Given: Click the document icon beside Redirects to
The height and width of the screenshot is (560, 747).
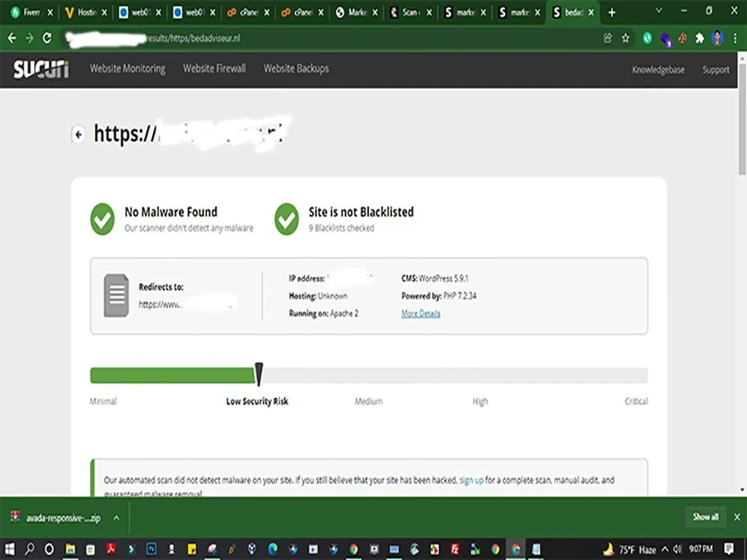Looking at the screenshot, I should (x=117, y=295).
